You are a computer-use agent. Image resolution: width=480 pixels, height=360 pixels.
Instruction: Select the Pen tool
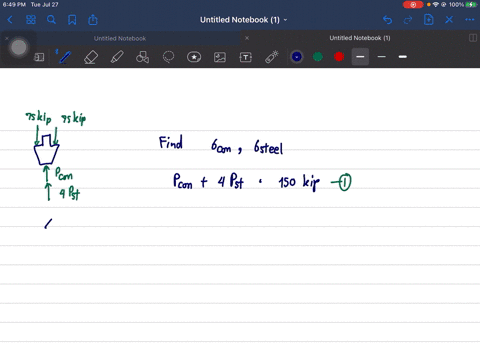65,57
